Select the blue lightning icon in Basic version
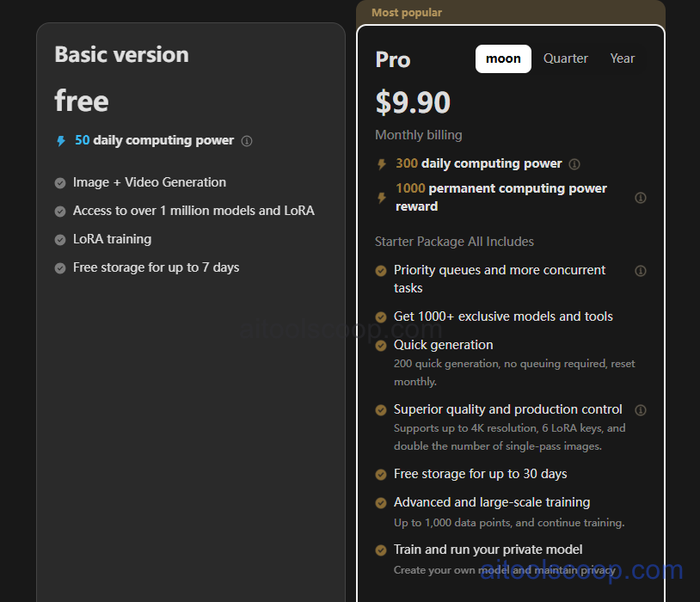This screenshot has height=602, width=700. click(60, 140)
